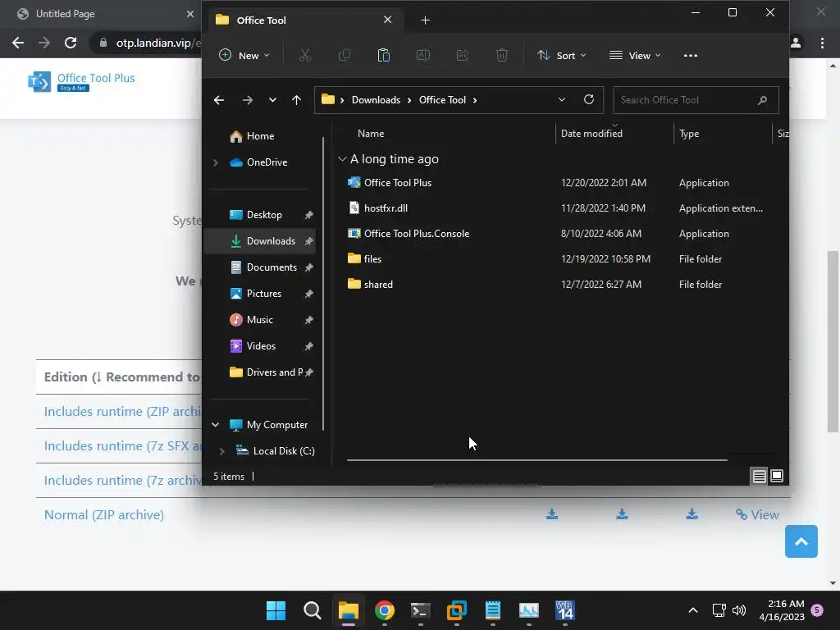This screenshot has width=840, height=630.
Task: Select the 'files' folder
Action: click(372, 258)
